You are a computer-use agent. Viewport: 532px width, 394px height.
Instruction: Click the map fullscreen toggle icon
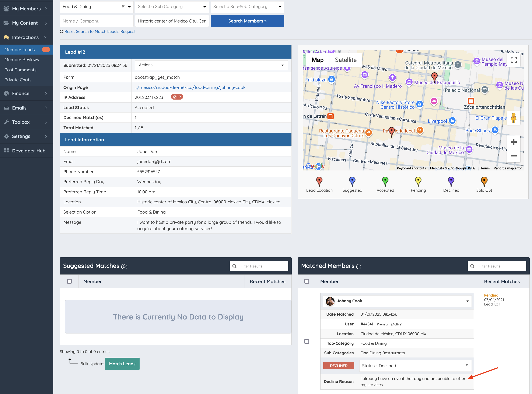tap(513, 60)
